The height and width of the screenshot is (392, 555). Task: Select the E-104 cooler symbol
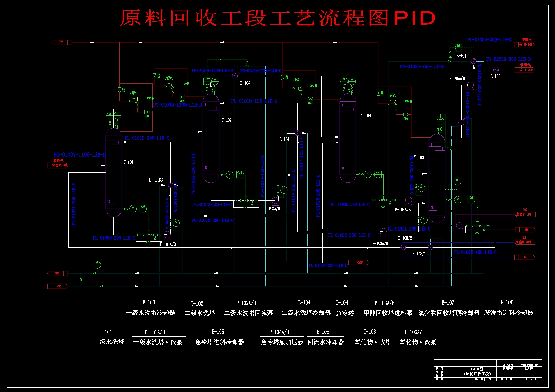pyautogui.click(x=298, y=133)
